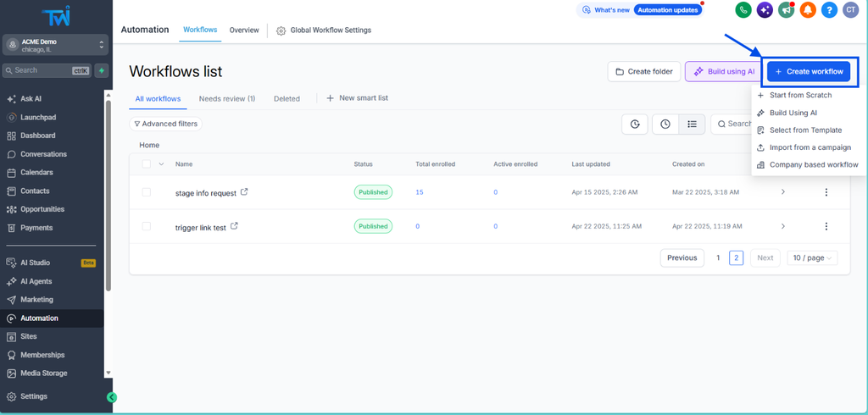Expand trigger link test row chevron
Viewport: 868px width, 415px height.
(782, 226)
